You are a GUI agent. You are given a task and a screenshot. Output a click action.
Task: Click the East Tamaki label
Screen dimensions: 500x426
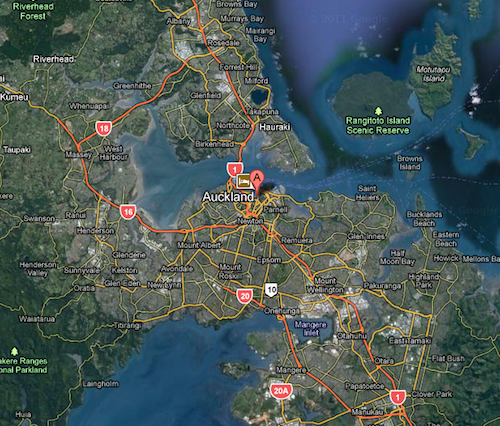click(410, 341)
